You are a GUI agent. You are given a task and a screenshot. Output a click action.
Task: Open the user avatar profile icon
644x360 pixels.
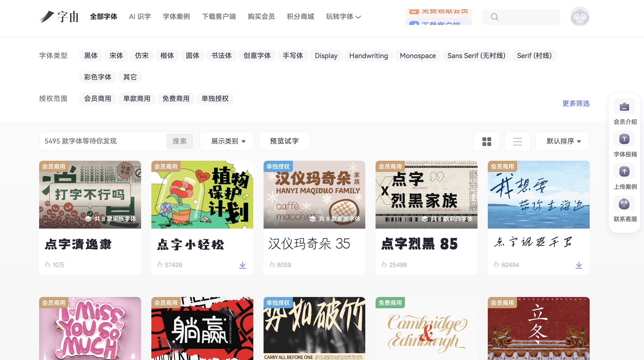579,16
